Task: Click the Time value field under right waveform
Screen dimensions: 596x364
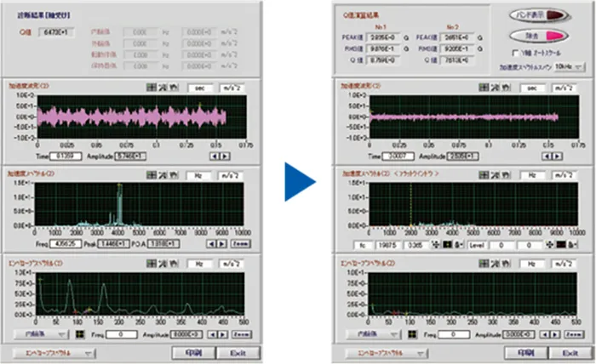Action: tap(396, 157)
